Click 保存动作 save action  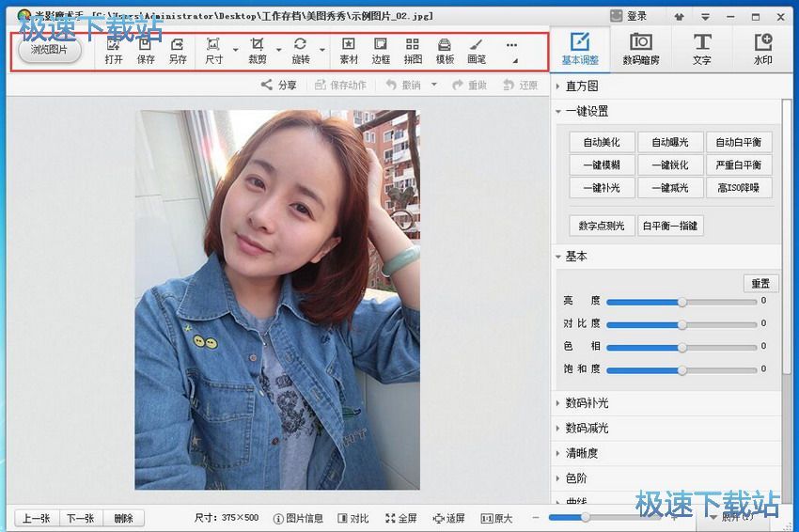click(340, 86)
